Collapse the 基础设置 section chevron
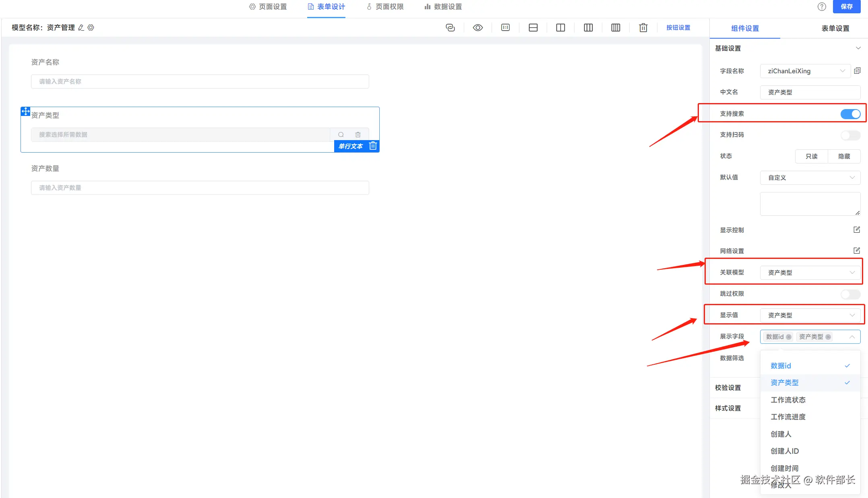This screenshot has height=498, width=868. click(x=858, y=48)
